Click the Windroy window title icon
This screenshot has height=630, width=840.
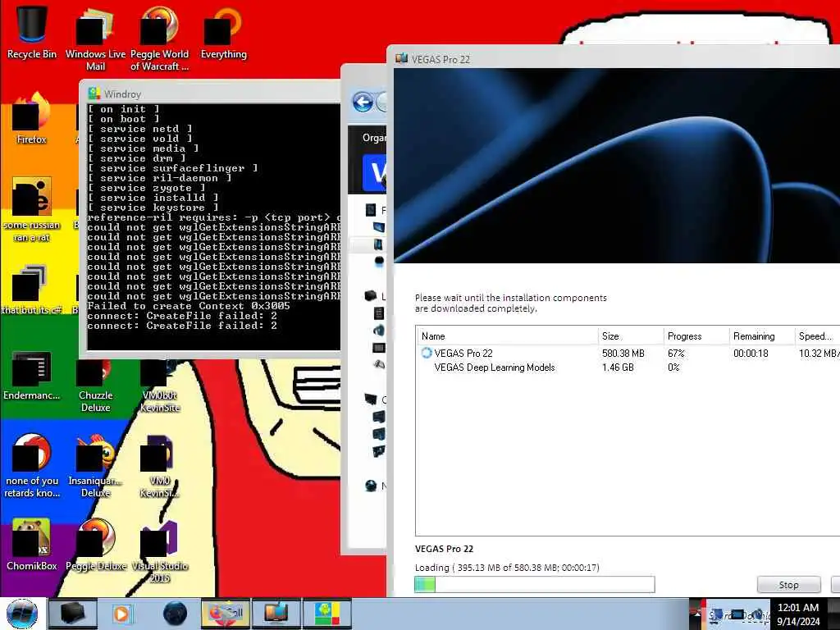coord(94,94)
